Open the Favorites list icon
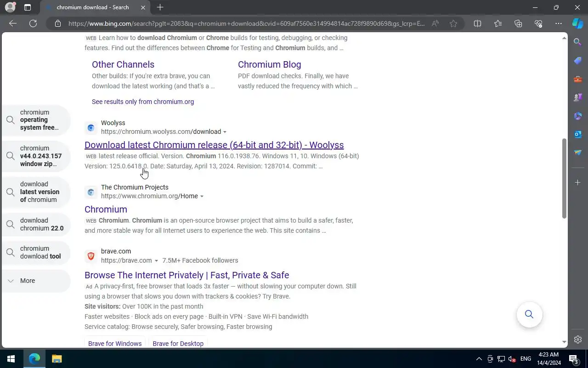This screenshot has width=588, height=368. 498,23
